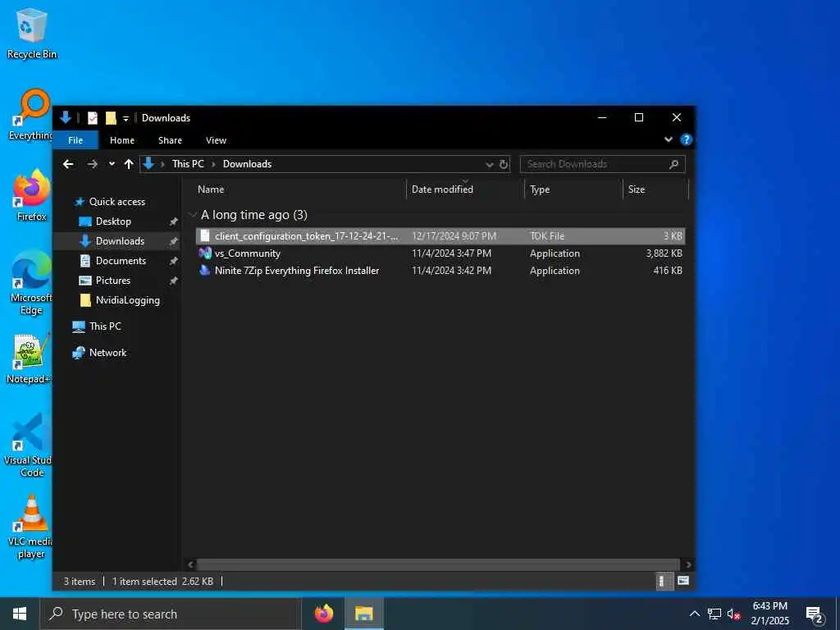Screen dimensions: 840x630
Task: Open NvidiaLogging folder in navigation pane
Action: pyautogui.click(x=127, y=300)
